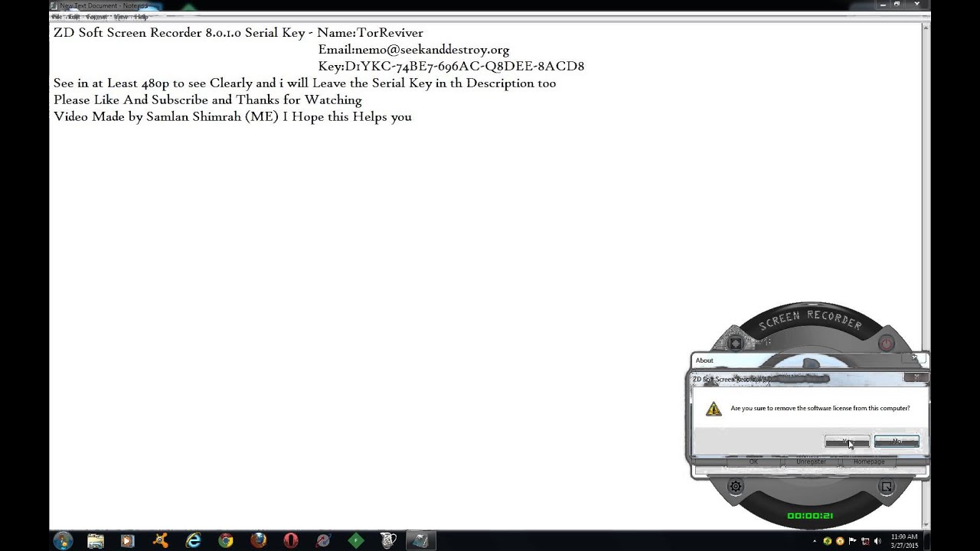The image size is (980, 551).
Task: Open Screen Recorder settings gear icon
Action: click(x=736, y=487)
